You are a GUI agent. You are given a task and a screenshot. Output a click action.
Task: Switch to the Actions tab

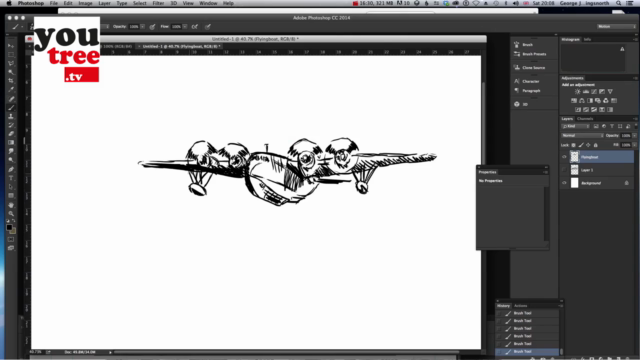coord(520,306)
